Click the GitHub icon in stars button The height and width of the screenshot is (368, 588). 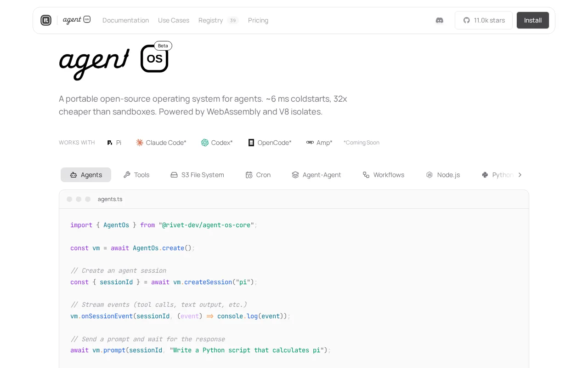coord(467,20)
